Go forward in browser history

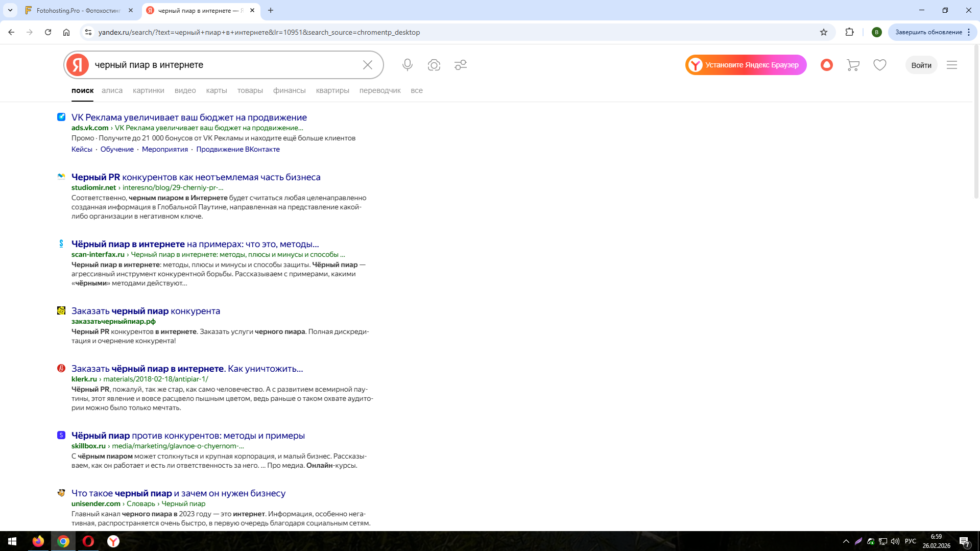click(30, 32)
